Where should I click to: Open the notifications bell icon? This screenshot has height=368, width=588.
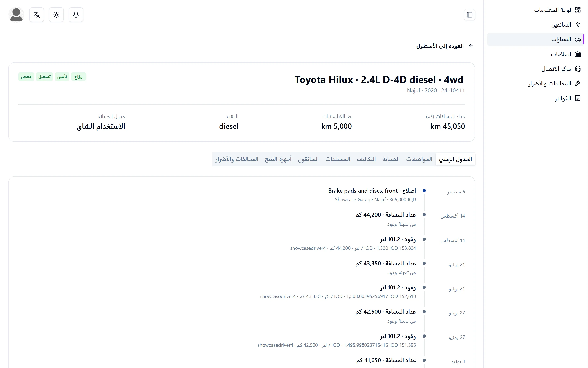tap(76, 15)
